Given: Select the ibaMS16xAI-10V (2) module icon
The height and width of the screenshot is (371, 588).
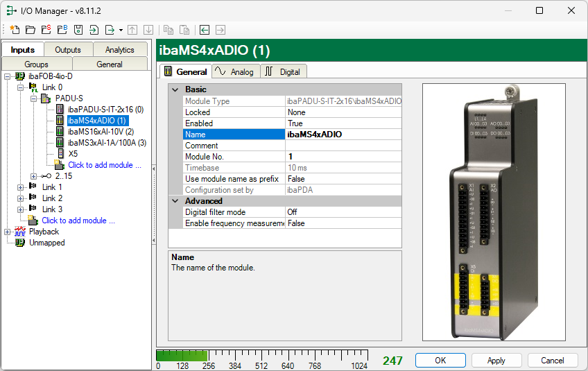Looking at the screenshot, I should (60, 132).
